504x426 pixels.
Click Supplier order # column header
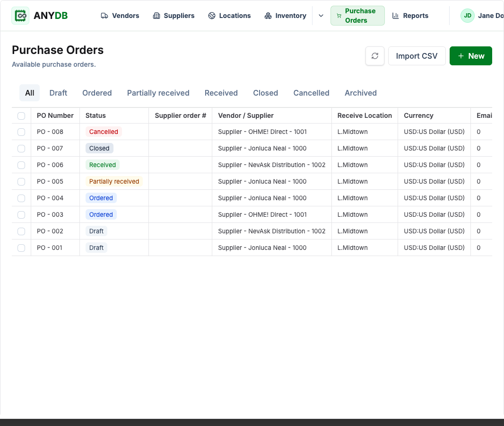[x=180, y=115]
